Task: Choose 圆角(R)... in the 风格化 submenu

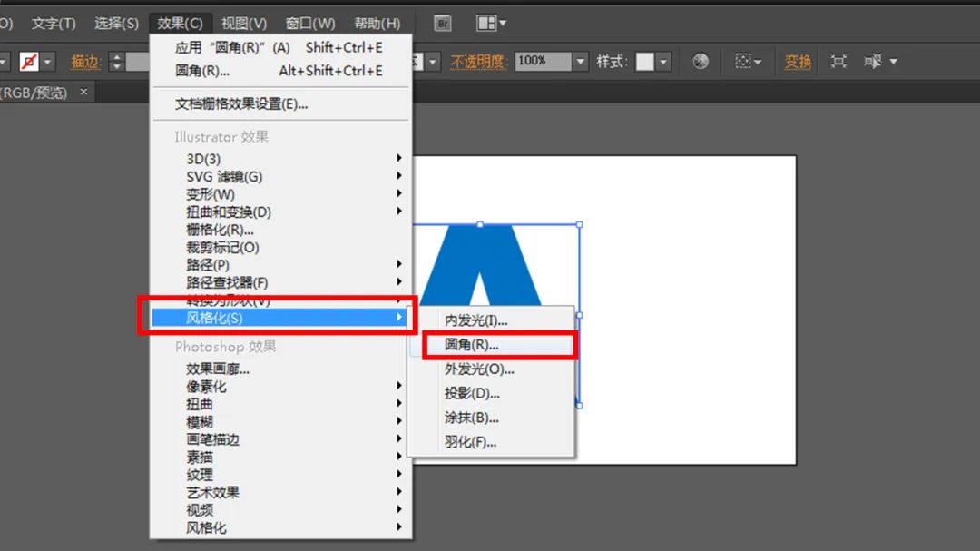Action: click(x=491, y=345)
